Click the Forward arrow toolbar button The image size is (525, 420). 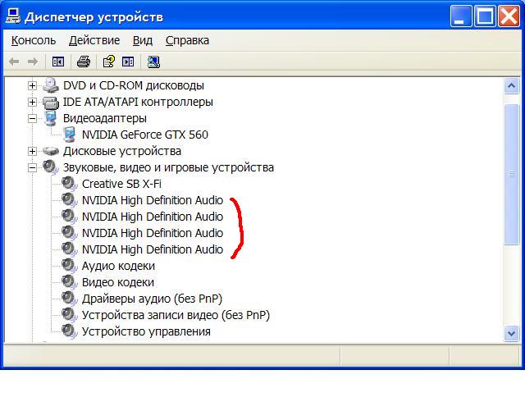coord(33,62)
